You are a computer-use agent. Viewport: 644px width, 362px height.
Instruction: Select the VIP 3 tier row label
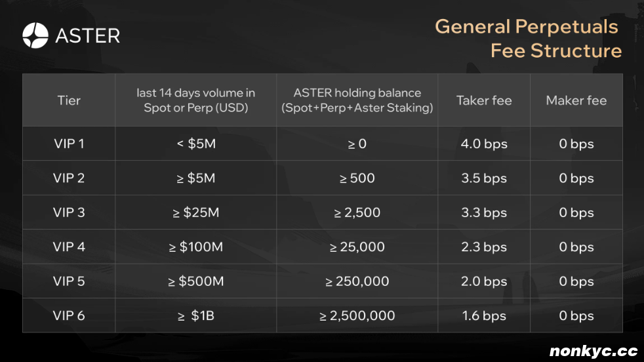69,212
